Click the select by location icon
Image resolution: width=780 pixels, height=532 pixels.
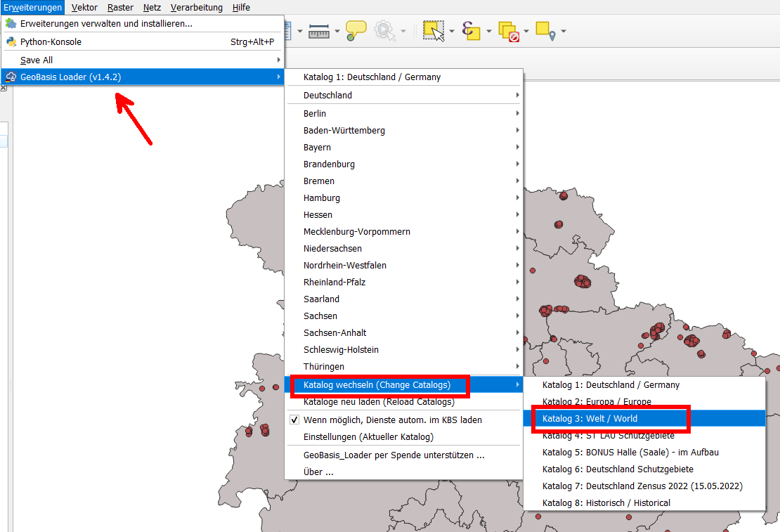coord(545,31)
